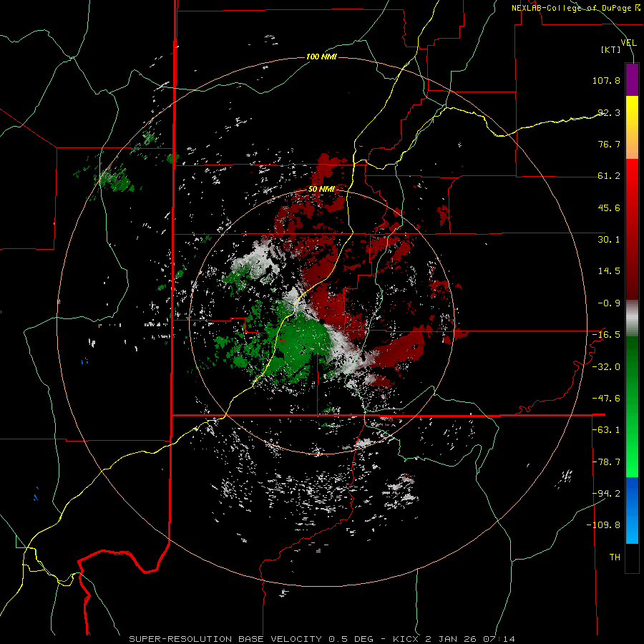Click the gray near-zero segment of color bar
The width and height of the screenshot is (644, 644).
coord(632,318)
